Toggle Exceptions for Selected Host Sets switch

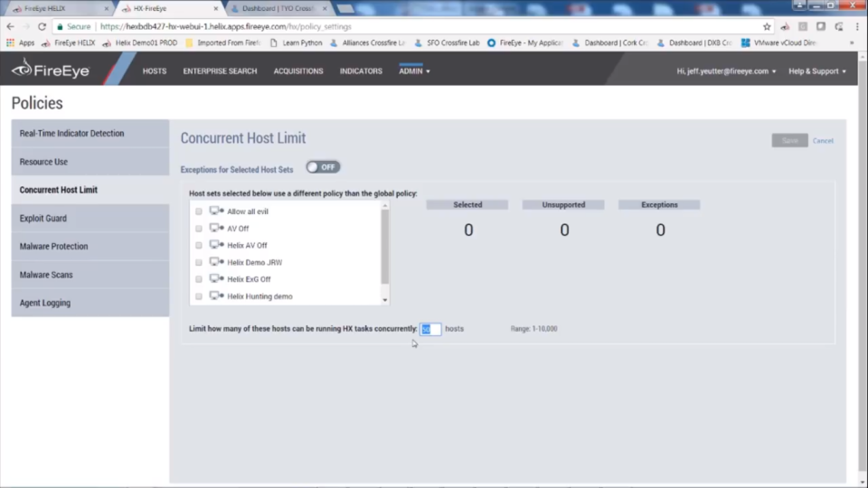pyautogui.click(x=324, y=167)
